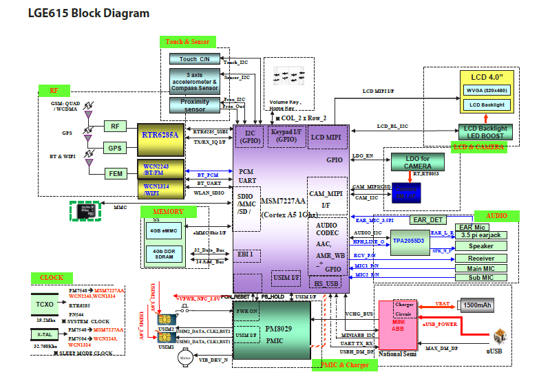This screenshot has height=392, width=550.
Task: Click the TCXO clock block
Action: tap(45, 305)
